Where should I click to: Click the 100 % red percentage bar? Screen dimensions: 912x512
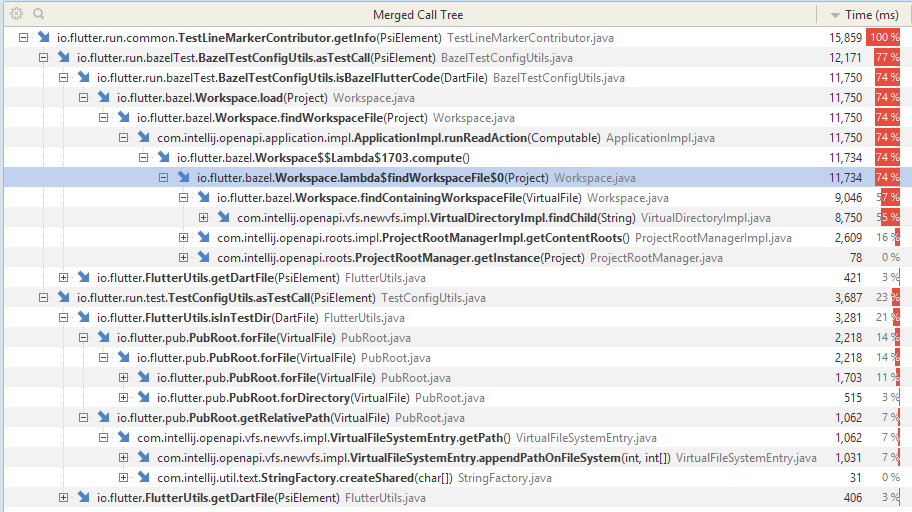click(883, 37)
